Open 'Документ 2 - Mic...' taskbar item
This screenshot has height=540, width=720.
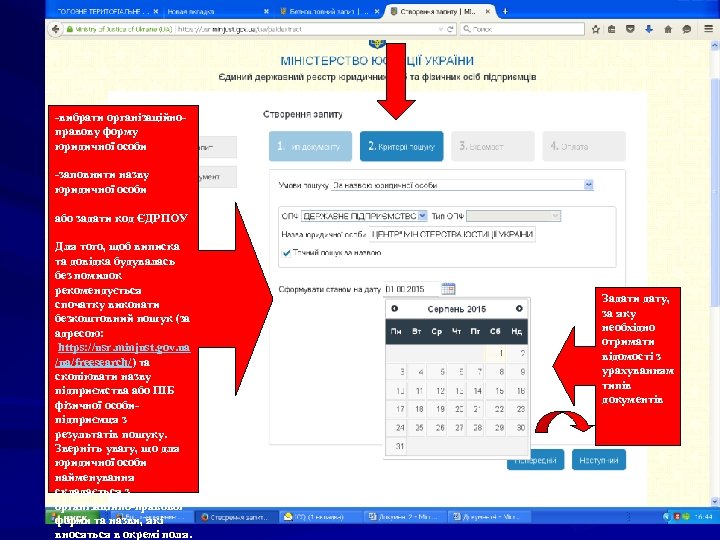(x=404, y=517)
